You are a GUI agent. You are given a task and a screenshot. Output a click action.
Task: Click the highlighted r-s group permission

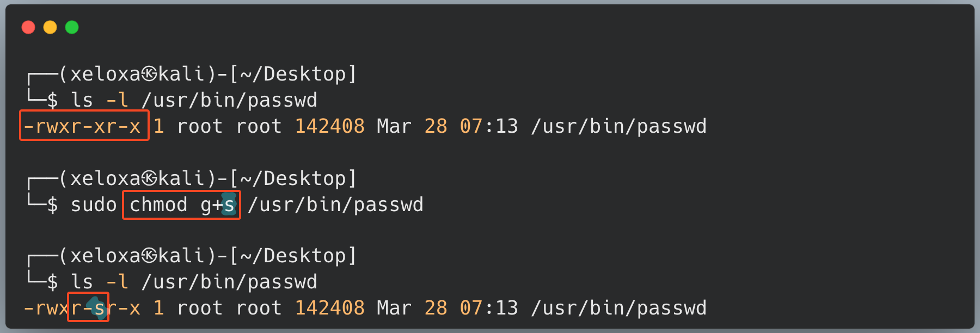[x=88, y=307]
